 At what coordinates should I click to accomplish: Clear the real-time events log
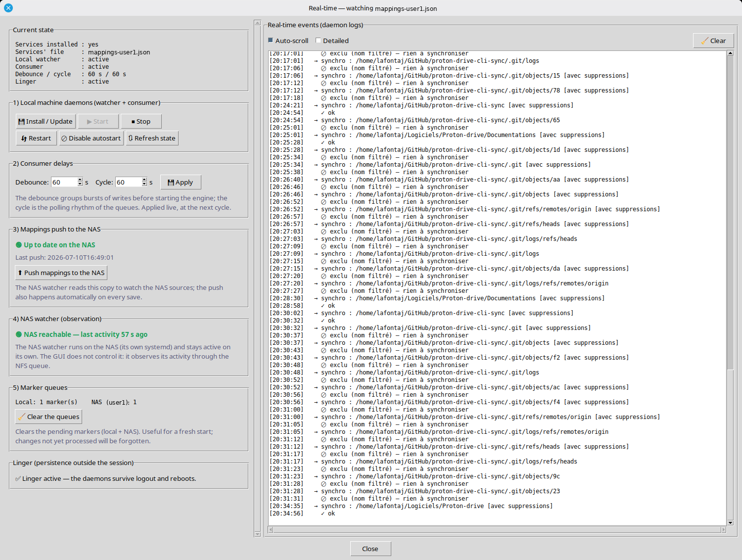click(713, 41)
